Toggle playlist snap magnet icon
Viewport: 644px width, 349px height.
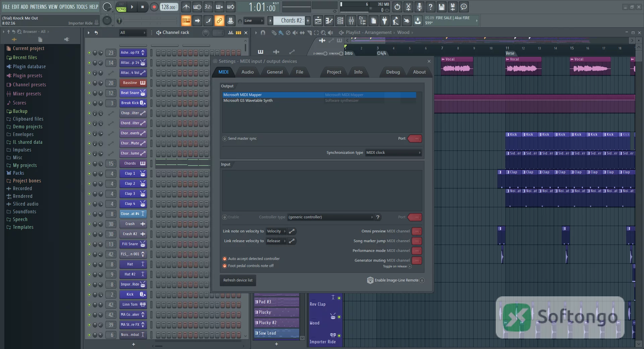[263, 33]
